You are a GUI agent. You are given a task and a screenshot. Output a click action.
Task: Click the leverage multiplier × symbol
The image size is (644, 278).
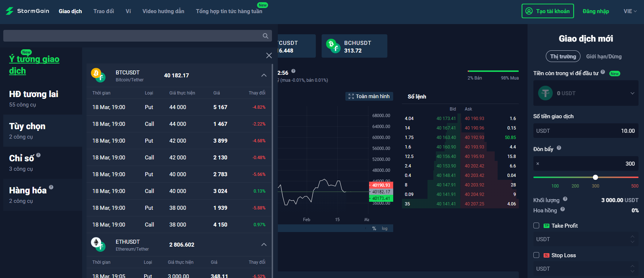[538, 164]
